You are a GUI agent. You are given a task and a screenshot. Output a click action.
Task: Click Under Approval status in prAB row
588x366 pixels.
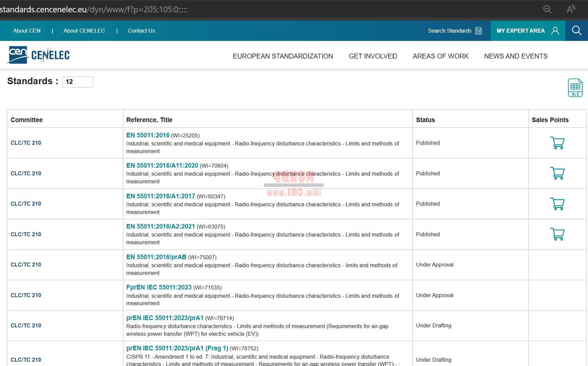click(x=435, y=265)
